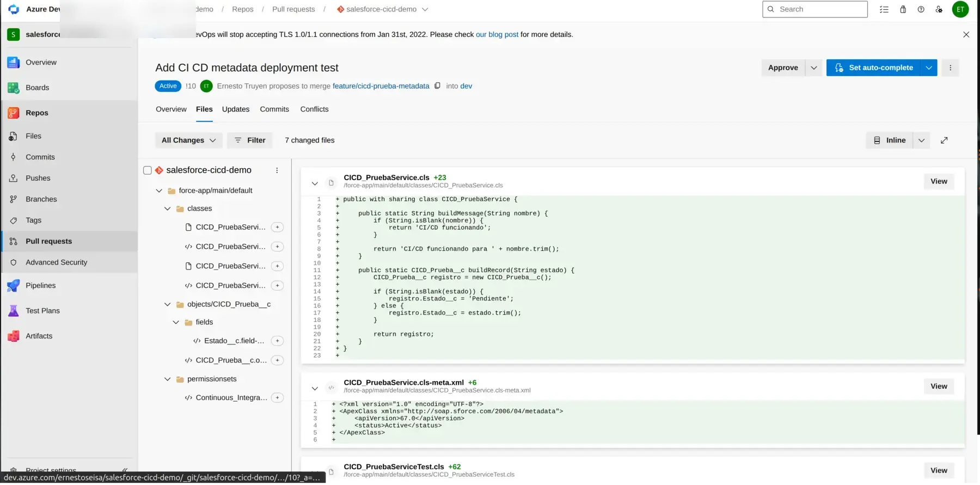
Task: Switch to the Commits tab of pull request
Action: [274, 109]
